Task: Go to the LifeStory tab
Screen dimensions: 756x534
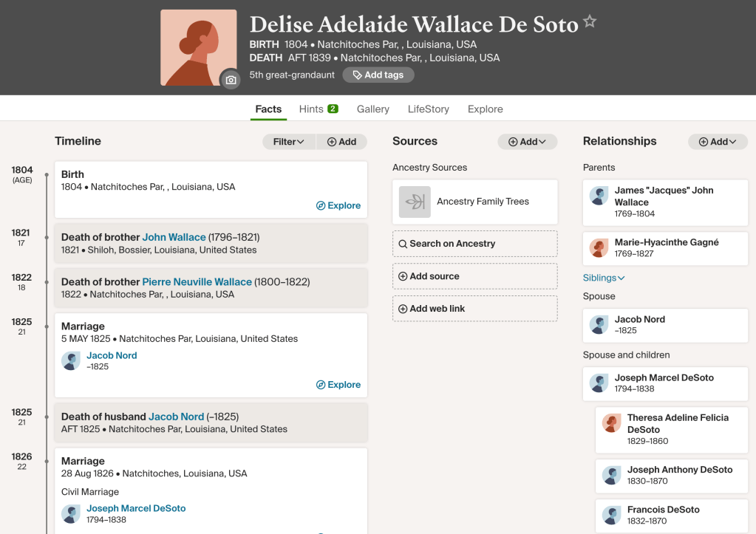Action: click(428, 109)
